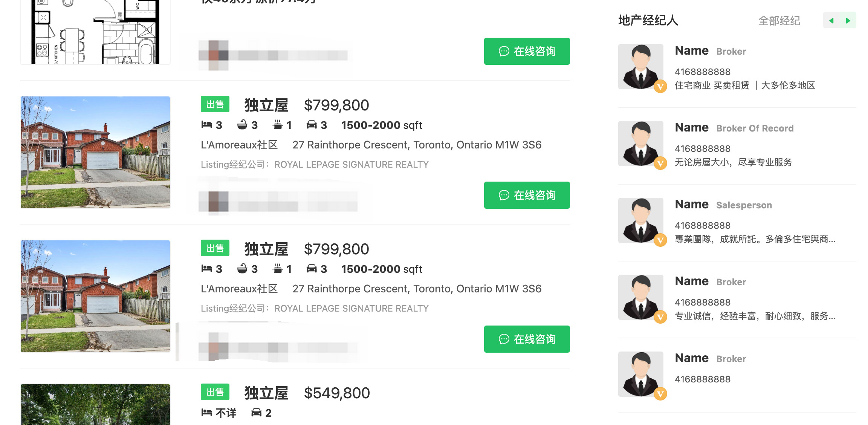The width and height of the screenshot is (868, 425).
Task: Click the bed icon in first $799,800 listing
Action: [x=206, y=125]
